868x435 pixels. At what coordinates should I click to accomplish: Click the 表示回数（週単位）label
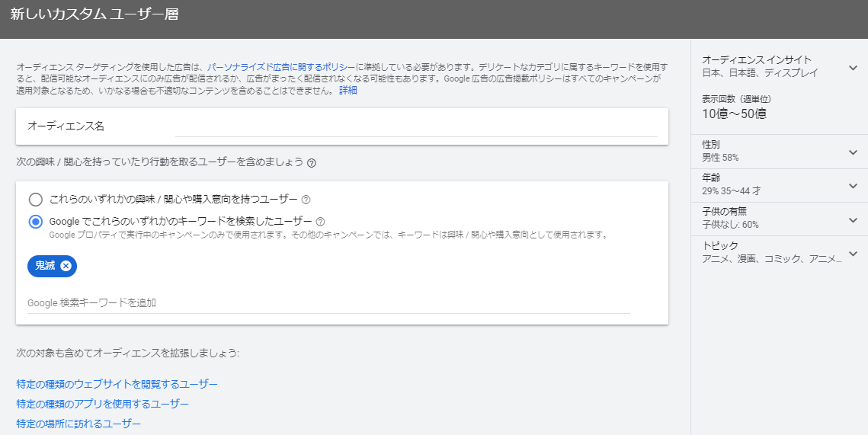(x=736, y=99)
